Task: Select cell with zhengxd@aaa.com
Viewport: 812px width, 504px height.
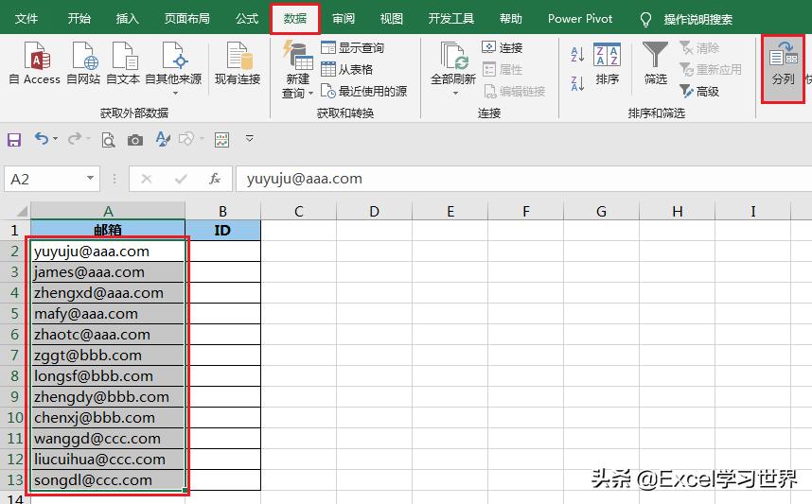Action: click(x=108, y=293)
